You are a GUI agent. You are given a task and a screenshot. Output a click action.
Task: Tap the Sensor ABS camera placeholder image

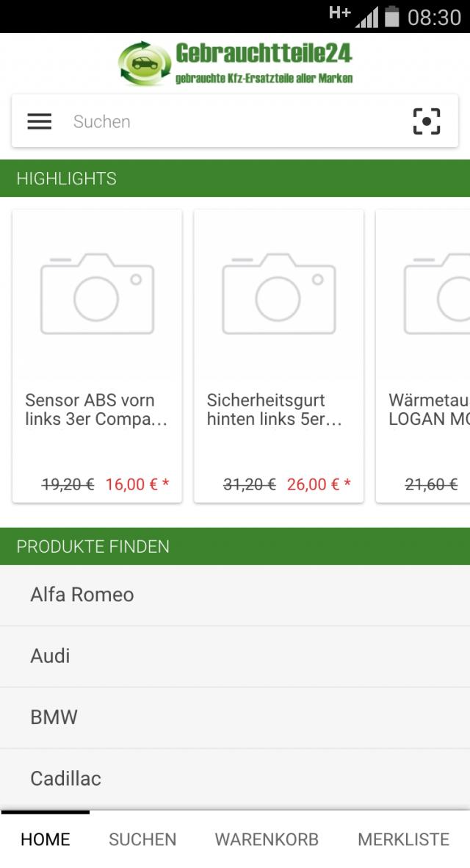97,294
